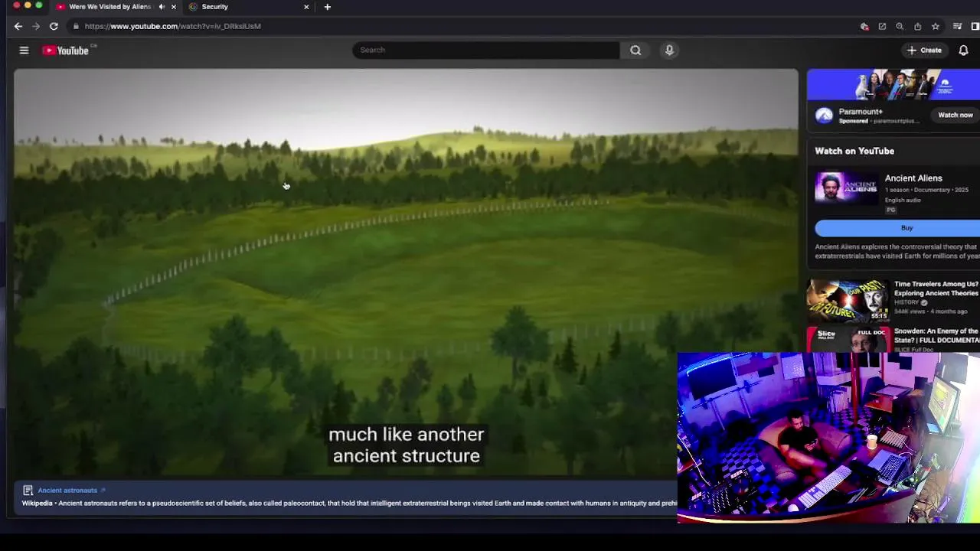The image size is (980, 551).
Task: Click the 'PG' rating badge
Action: (x=890, y=210)
